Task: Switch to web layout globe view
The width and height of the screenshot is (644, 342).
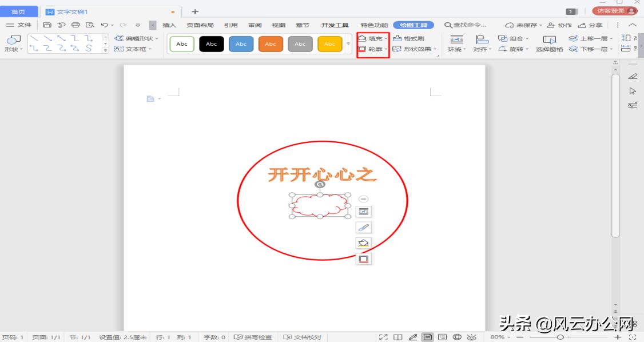Action: (x=457, y=337)
